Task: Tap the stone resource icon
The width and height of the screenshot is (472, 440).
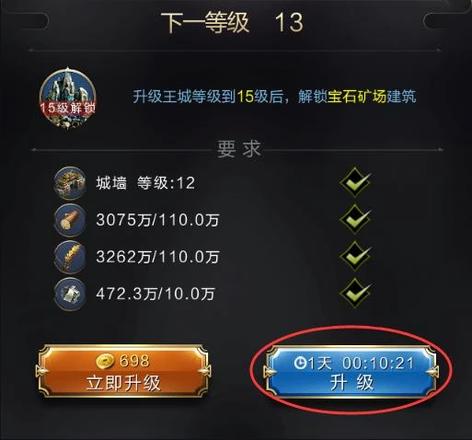Action: click(69, 294)
